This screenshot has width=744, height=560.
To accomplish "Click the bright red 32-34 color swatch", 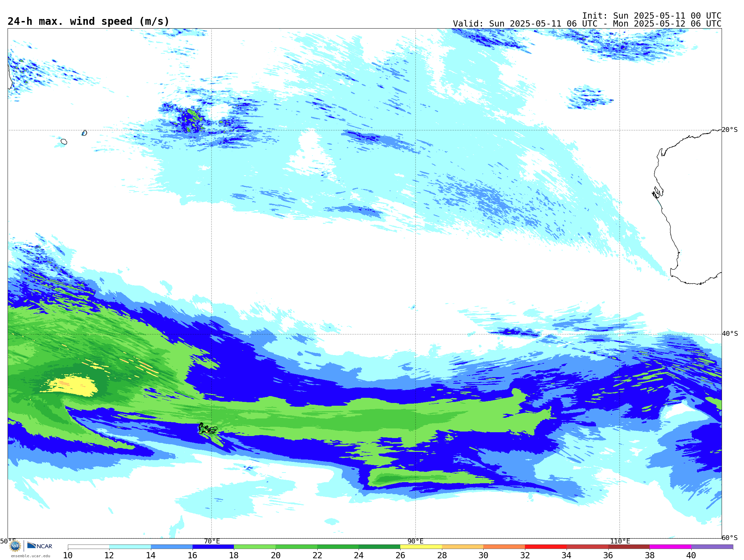I will (546, 547).
